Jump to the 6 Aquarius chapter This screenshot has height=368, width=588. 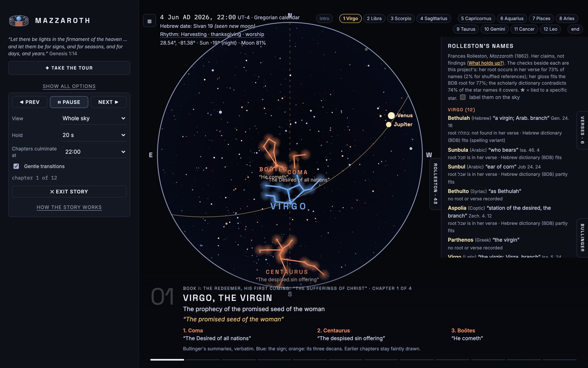pyautogui.click(x=512, y=18)
